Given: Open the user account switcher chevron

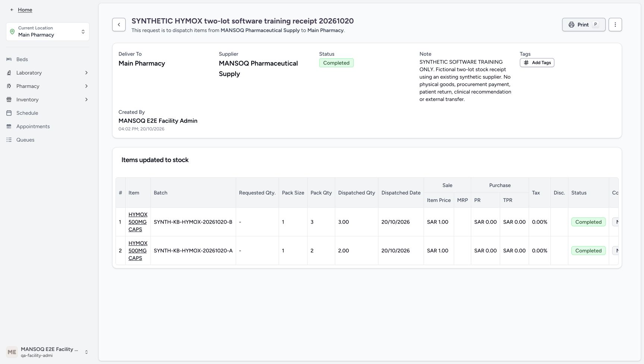Looking at the screenshot, I should click(x=86, y=352).
